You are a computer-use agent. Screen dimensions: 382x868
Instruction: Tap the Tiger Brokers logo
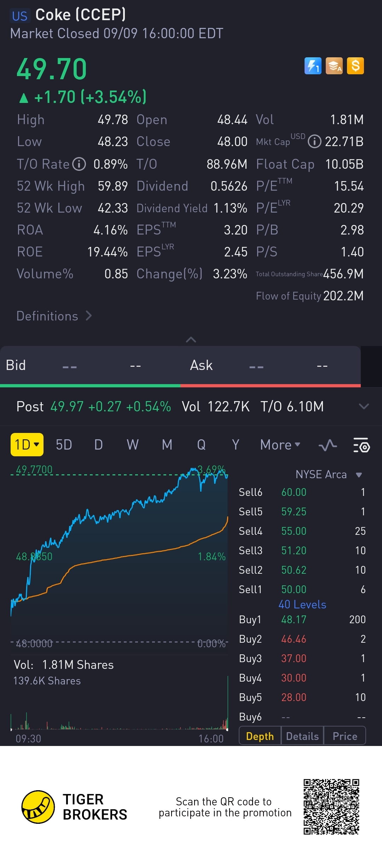pos(38,807)
